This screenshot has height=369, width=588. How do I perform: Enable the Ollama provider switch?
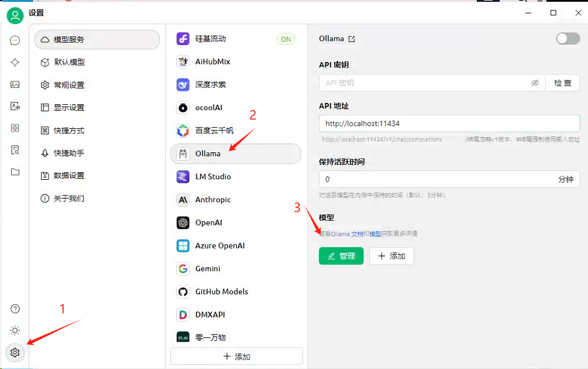[568, 38]
